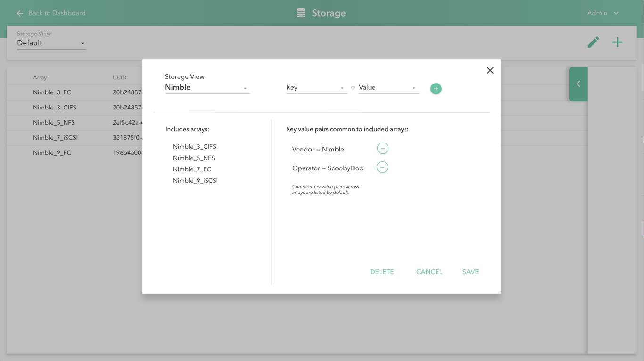Close the Storage View dialog
This screenshot has width=644, height=361.
tap(490, 71)
